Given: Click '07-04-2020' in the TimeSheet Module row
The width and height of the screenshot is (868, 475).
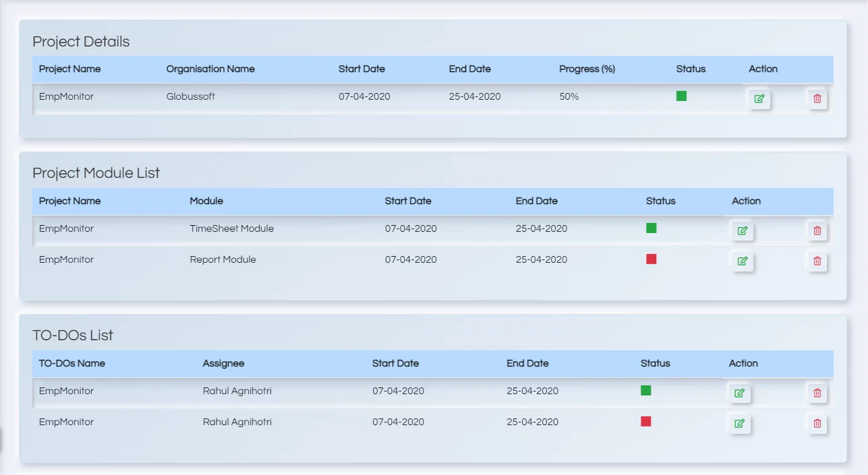Looking at the screenshot, I should coord(411,228).
